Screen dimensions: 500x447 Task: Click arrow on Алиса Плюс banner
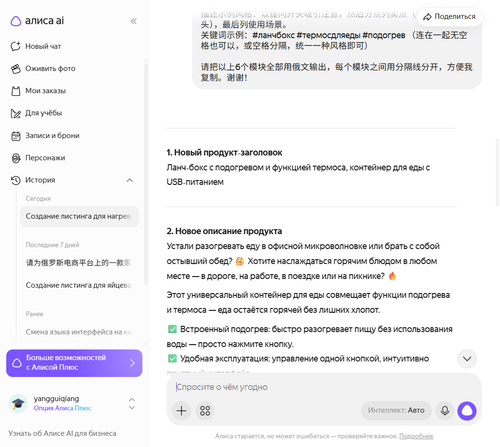tap(132, 363)
